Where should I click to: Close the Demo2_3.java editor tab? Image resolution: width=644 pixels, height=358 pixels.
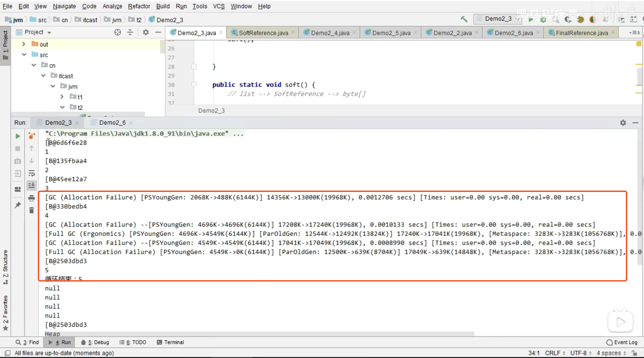click(x=221, y=32)
